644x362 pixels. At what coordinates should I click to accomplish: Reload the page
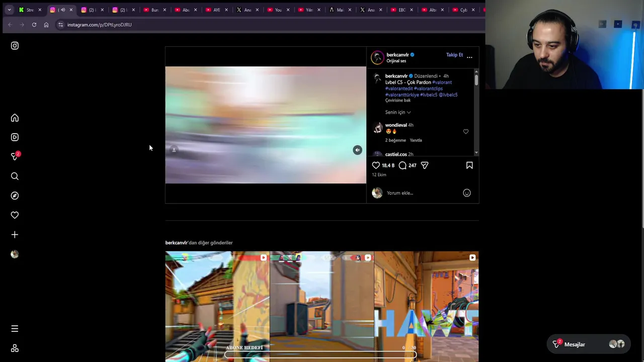point(34,25)
